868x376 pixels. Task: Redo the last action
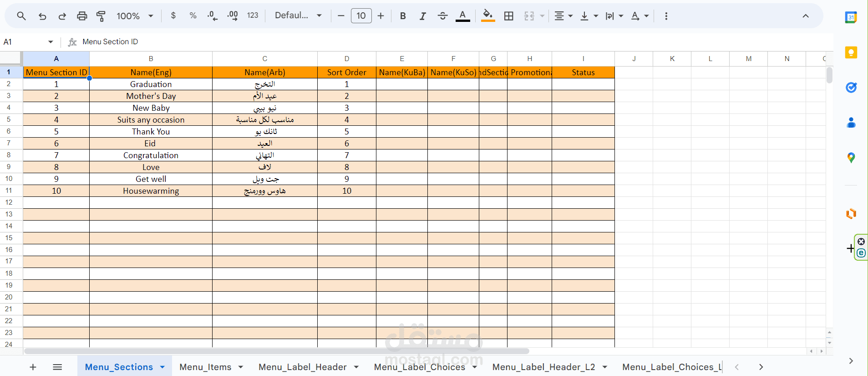(62, 16)
